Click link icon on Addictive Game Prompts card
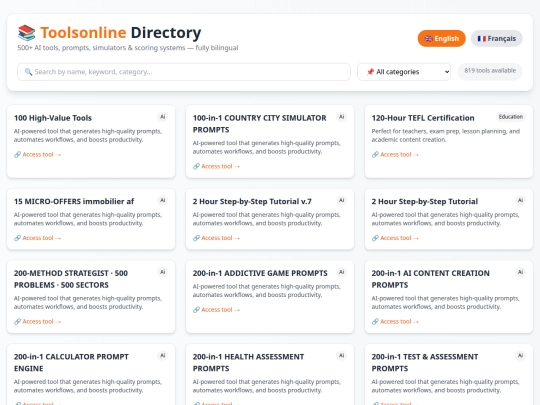Image resolution: width=540 pixels, height=405 pixels. [196, 310]
